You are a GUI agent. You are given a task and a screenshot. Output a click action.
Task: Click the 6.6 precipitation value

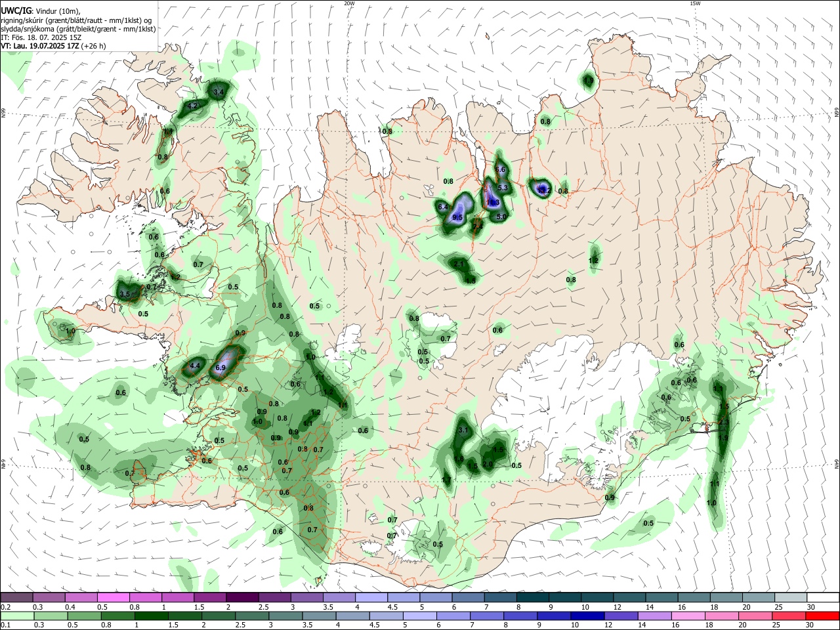coord(500,169)
